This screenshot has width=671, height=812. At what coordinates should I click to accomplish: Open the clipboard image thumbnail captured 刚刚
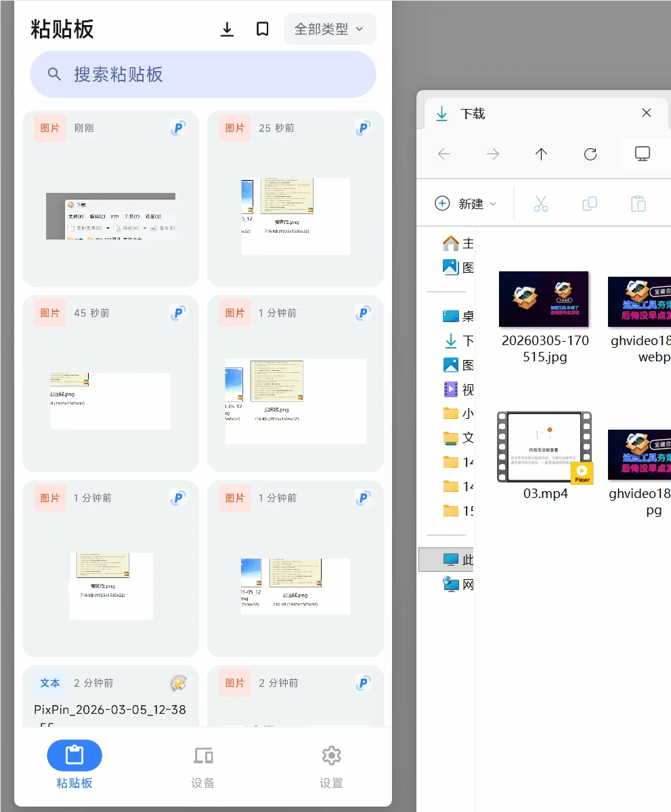111,215
